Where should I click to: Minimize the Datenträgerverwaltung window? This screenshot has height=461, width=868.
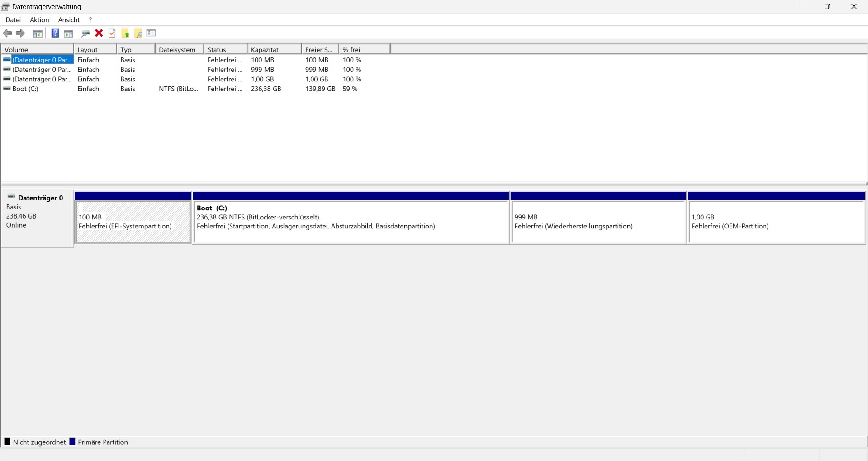pos(801,7)
